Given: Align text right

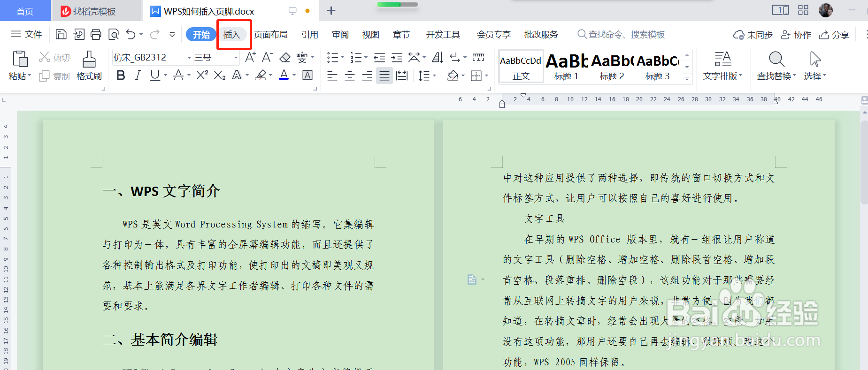Looking at the screenshot, I should (x=367, y=76).
